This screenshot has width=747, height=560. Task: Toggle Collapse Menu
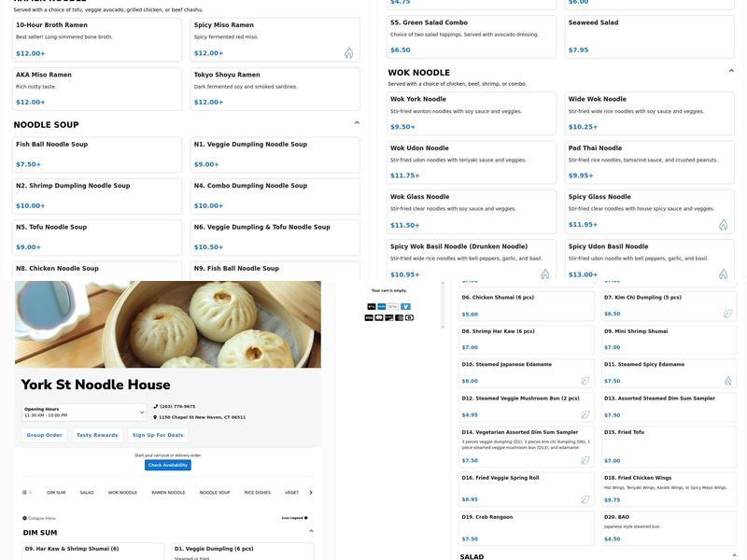[x=39, y=518]
